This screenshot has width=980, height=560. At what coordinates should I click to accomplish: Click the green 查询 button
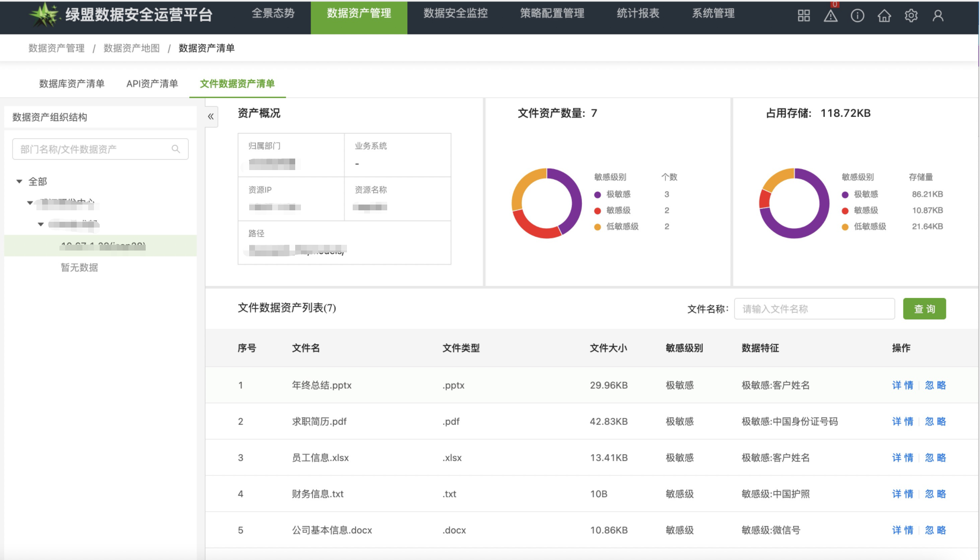[x=924, y=309]
